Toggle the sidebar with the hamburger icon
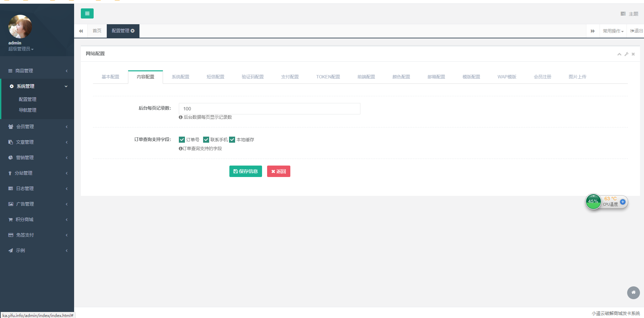This screenshot has width=644, height=318. (x=87, y=13)
